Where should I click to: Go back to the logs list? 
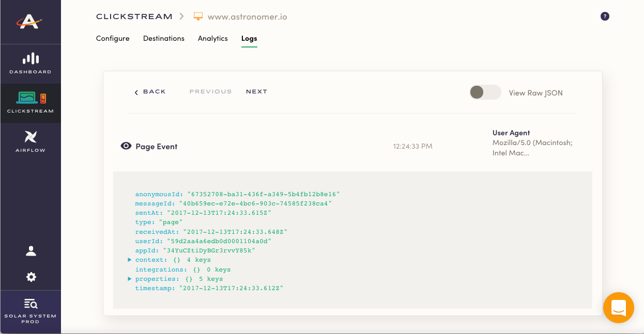150,92
